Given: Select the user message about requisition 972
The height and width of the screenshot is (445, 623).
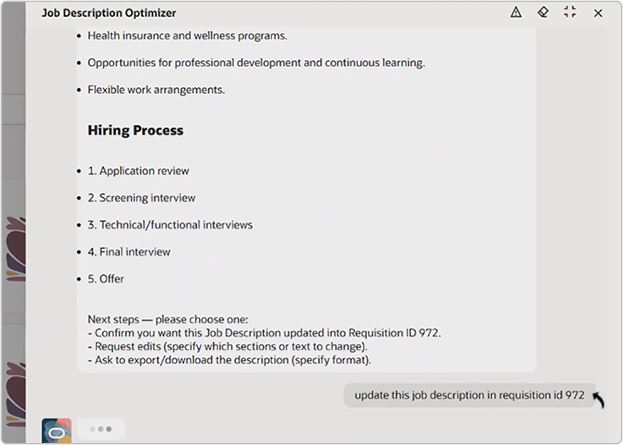Looking at the screenshot, I should tap(469, 395).
